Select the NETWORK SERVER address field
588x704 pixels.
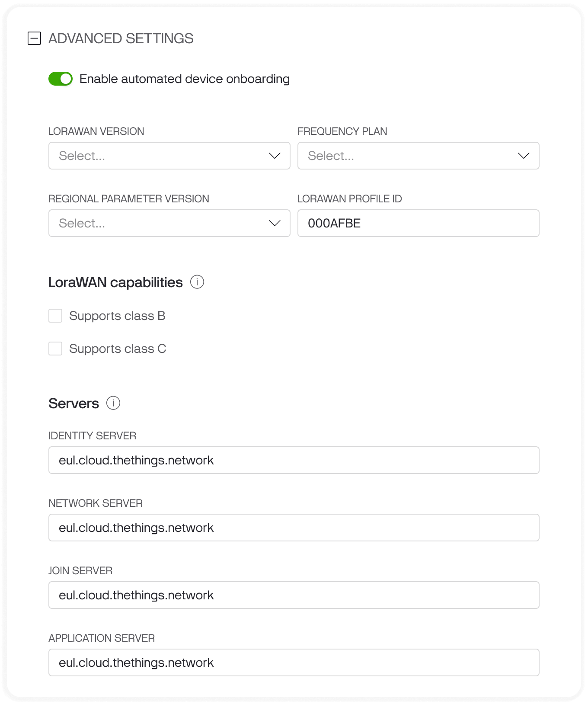click(x=294, y=528)
